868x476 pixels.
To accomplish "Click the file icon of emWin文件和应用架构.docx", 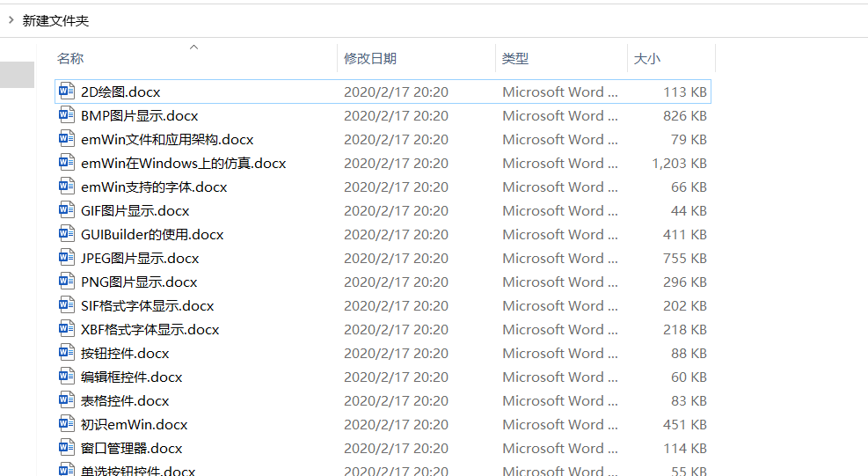I will [67, 139].
